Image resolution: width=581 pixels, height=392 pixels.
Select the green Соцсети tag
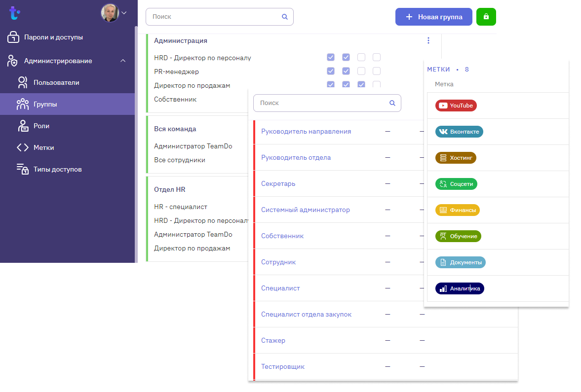[x=456, y=184]
